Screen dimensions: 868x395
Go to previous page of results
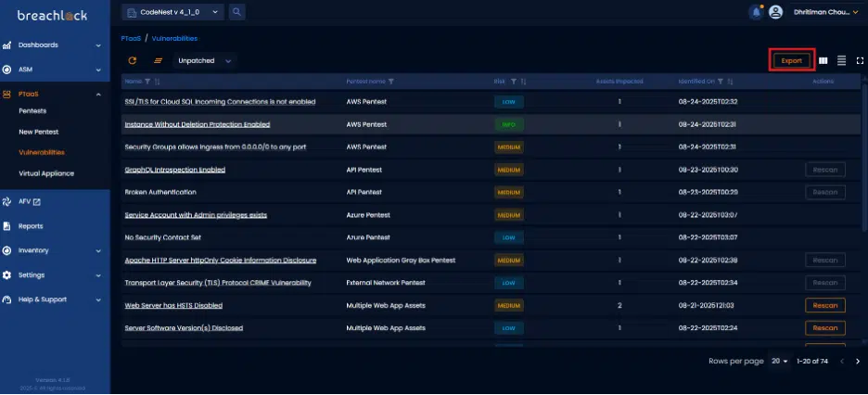[842, 362]
